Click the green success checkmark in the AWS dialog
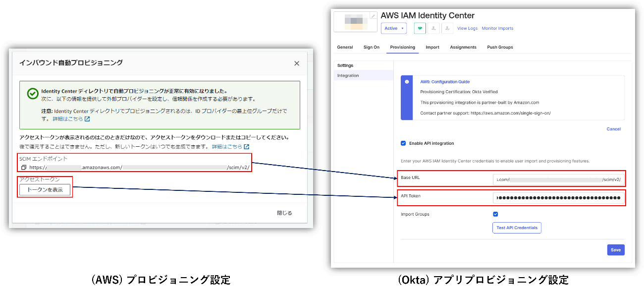644x293 pixels. pyautogui.click(x=33, y=94)
